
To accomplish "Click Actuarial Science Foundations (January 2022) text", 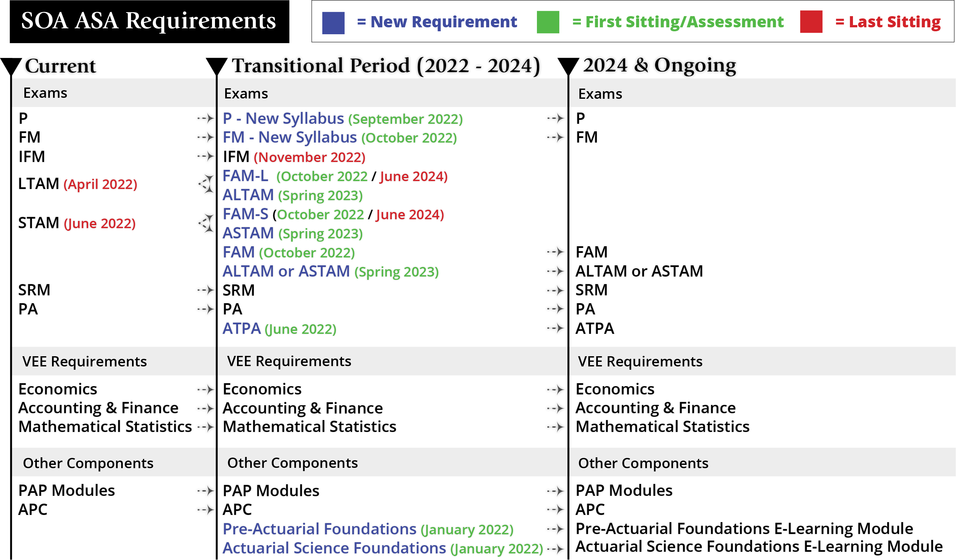I will (x=383, y=548).
